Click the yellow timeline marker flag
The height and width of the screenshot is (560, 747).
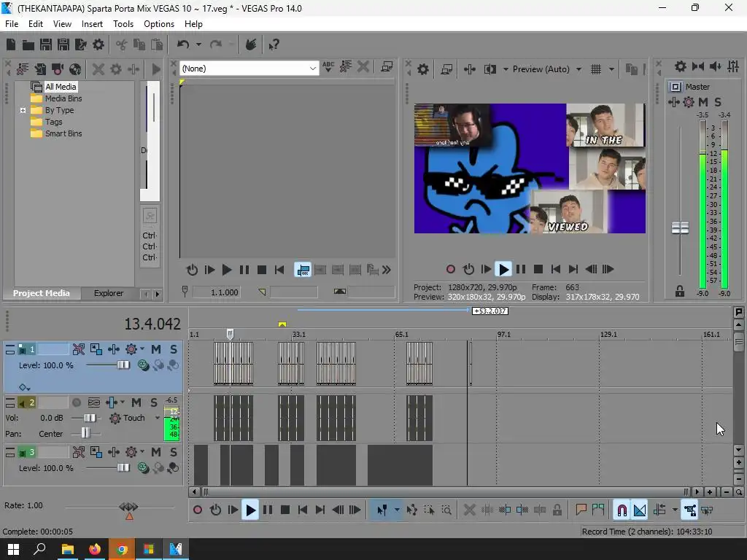pos(282,324)
